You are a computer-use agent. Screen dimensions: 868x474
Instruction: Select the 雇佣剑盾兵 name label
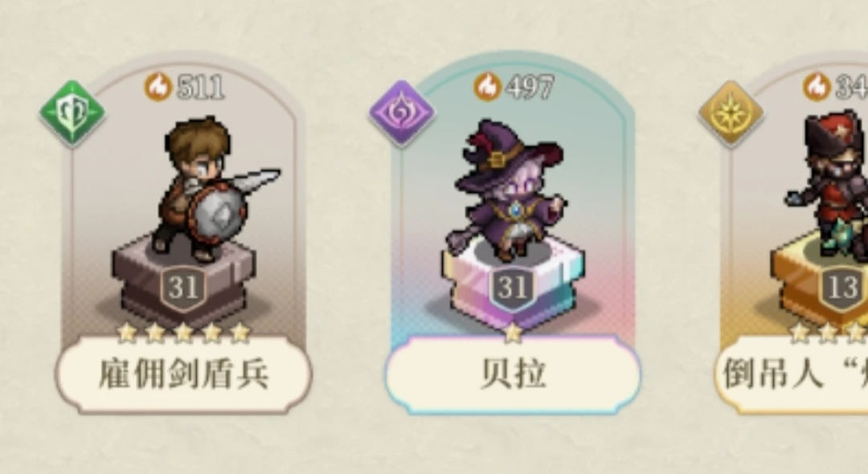(x=184, y=375)
